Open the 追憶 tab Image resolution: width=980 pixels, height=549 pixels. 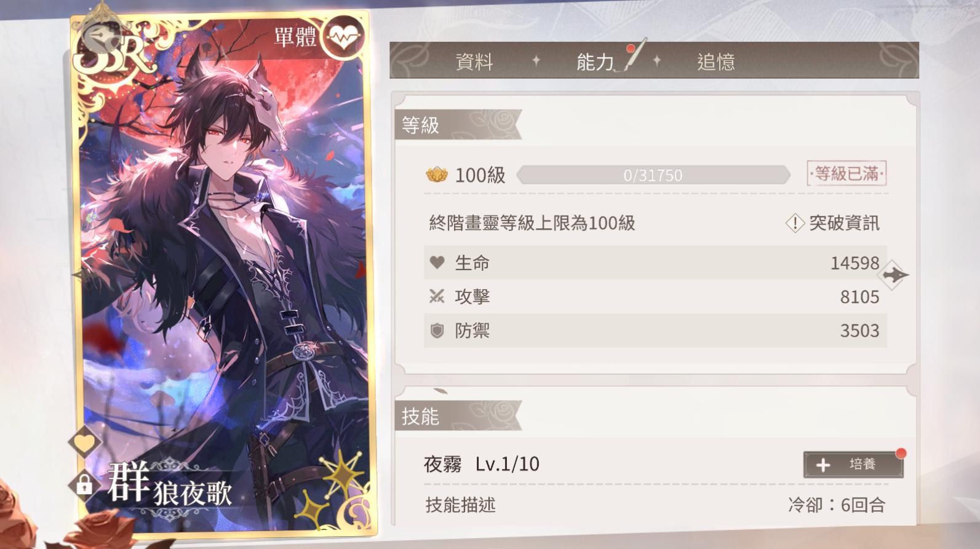[715, 62]
